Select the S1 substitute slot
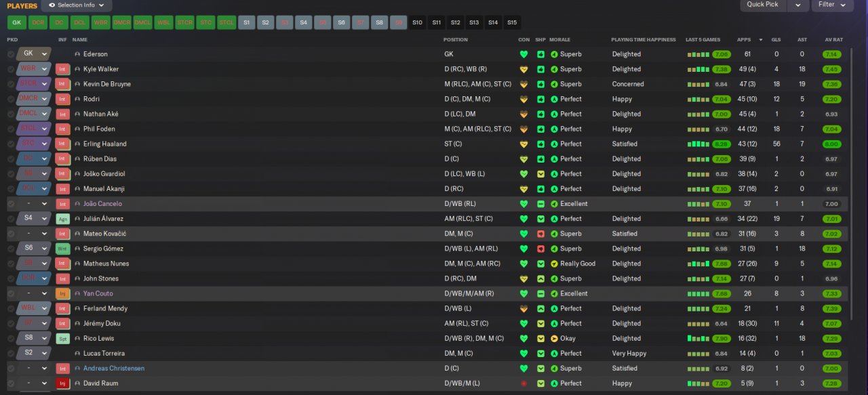This screenshot has height=395, width=868. click(247, 22)
